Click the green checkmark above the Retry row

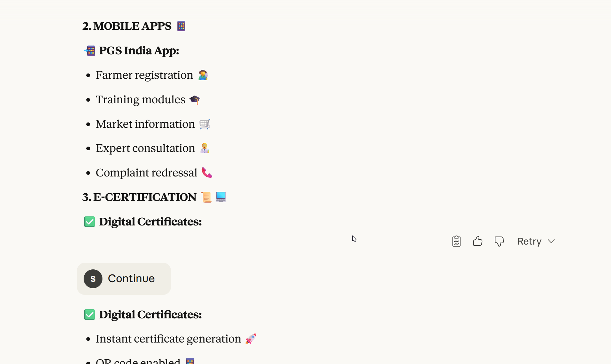click(x=89, y=222)
